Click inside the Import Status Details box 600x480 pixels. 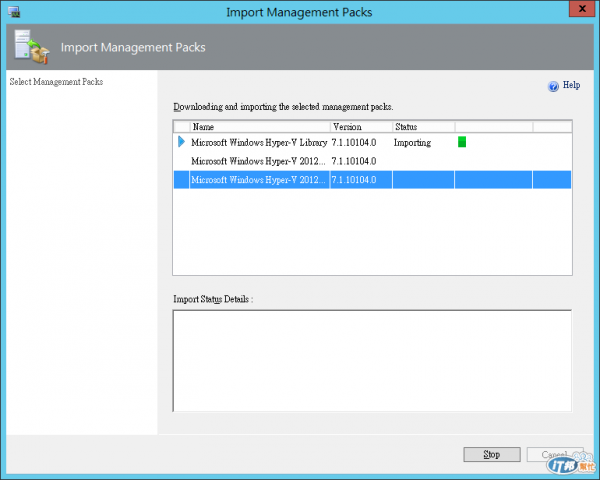tap(372, 361)
